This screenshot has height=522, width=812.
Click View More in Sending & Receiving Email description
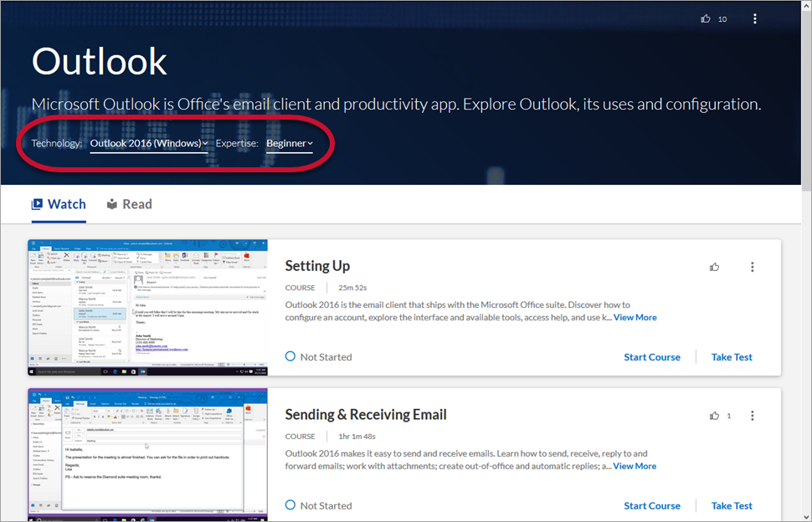pyautogui.click(x=634, y=466)
